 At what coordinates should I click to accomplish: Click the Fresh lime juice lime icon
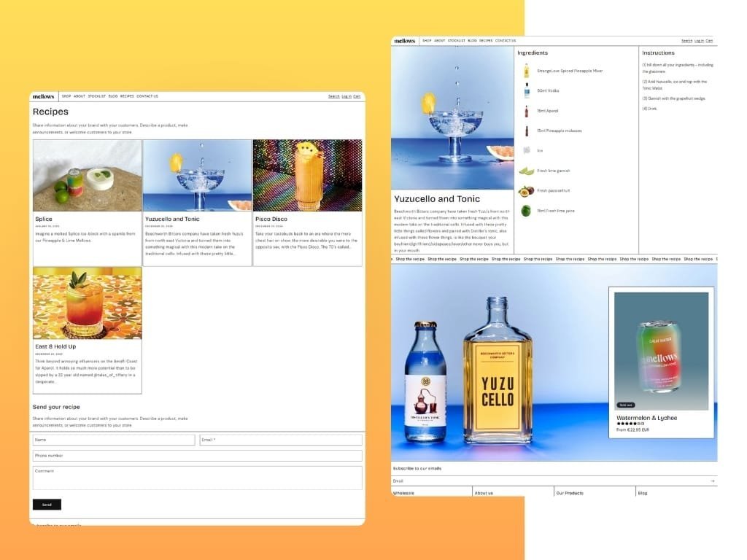(x=527, y=211)
